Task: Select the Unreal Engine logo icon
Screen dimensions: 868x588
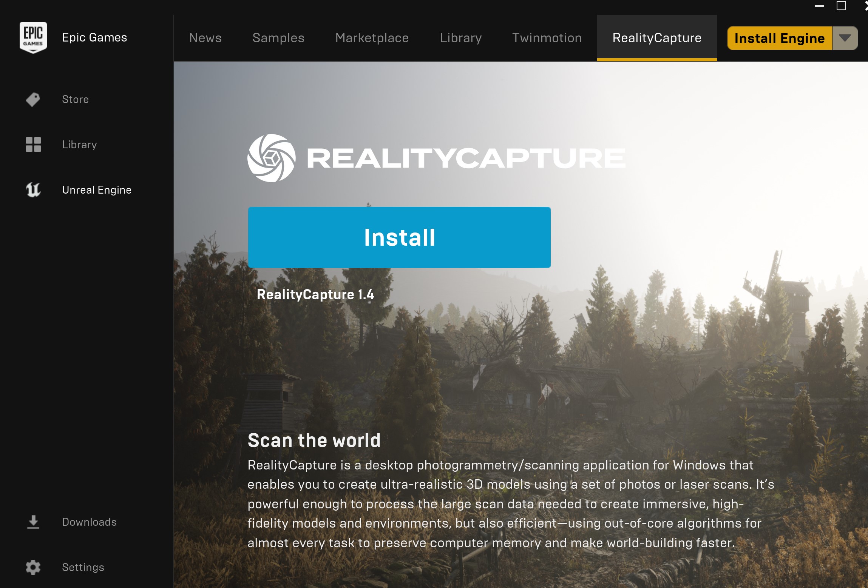Action: (x=33, y=190)
